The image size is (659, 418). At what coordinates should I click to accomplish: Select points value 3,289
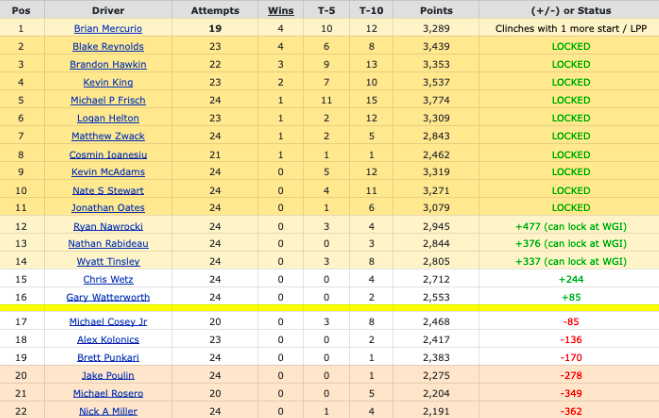click(436, 29)
